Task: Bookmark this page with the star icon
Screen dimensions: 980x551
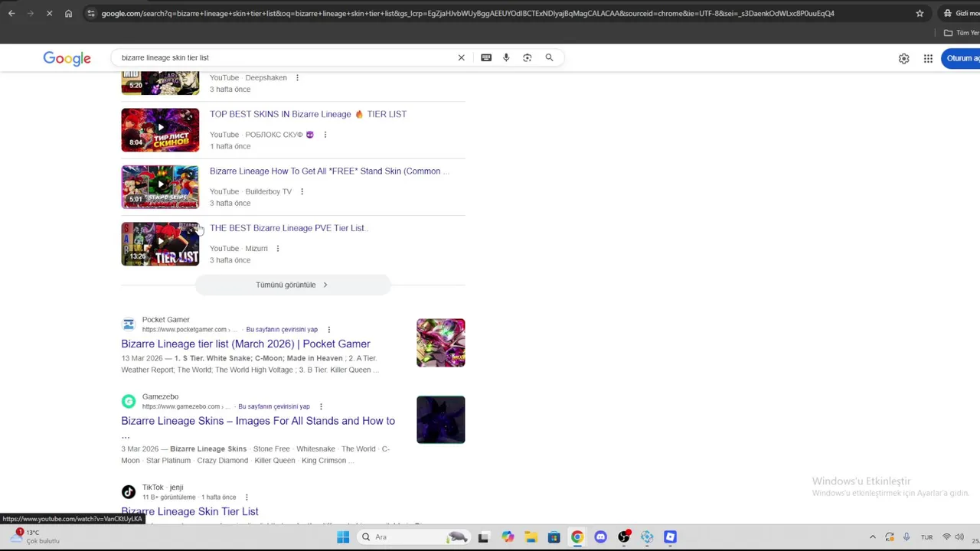Action: [920, 13]
